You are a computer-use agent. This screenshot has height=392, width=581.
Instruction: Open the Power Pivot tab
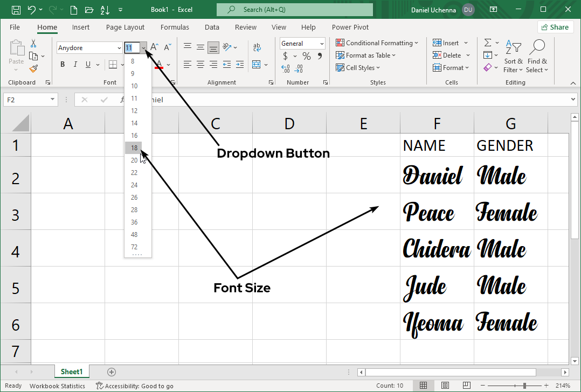pyautogui.click(x=350, y=27)
